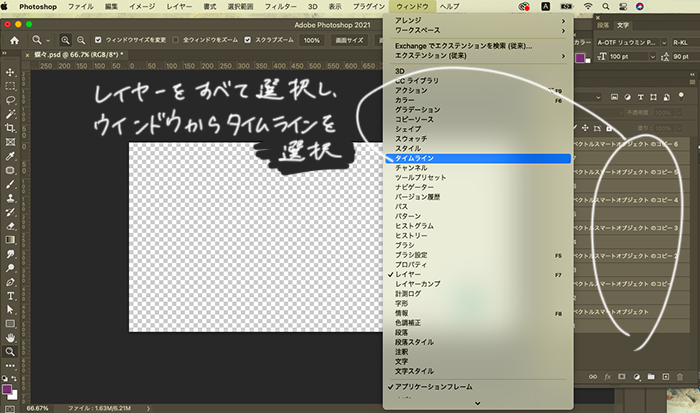Select the Clone Stamp tool
The width and height of the screenshot is (700, 413).
coord(10,198)
